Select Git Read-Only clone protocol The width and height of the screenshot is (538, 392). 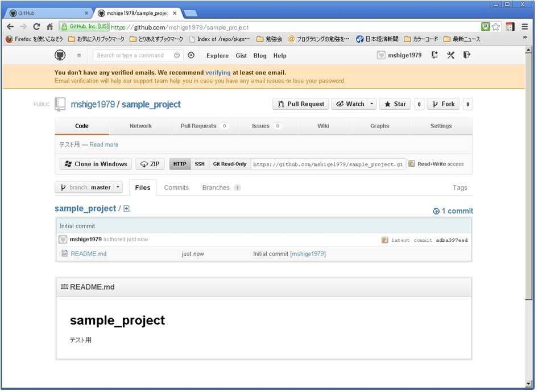230,164
